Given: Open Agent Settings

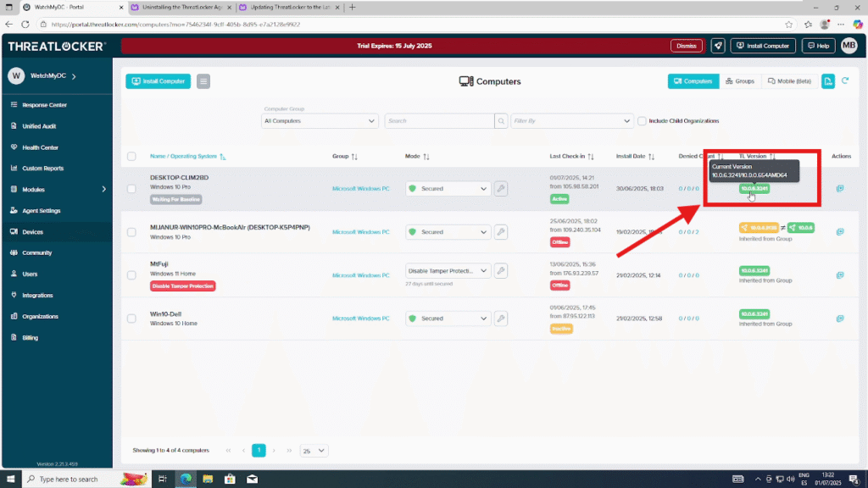Looking at the screenshot, I should tap(41, 211).
